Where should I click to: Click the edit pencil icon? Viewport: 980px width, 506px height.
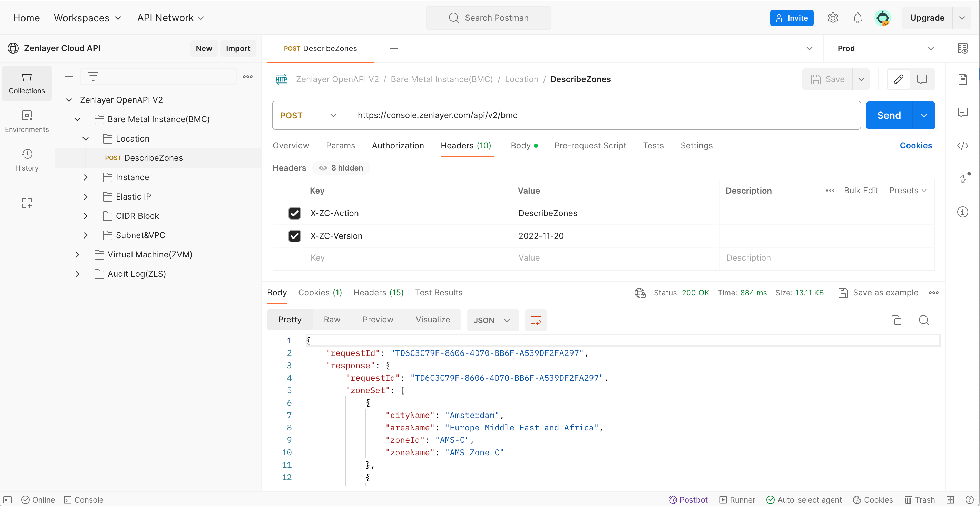click(x=898, y=79)
